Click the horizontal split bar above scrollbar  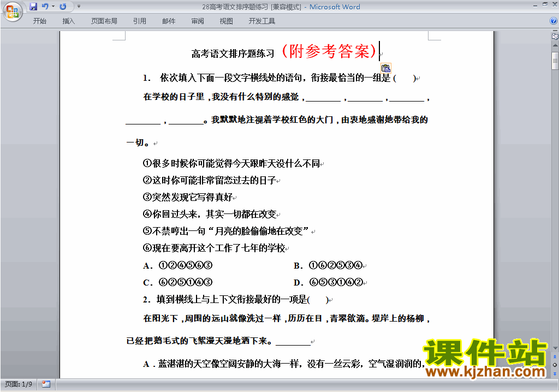point(555,31)
